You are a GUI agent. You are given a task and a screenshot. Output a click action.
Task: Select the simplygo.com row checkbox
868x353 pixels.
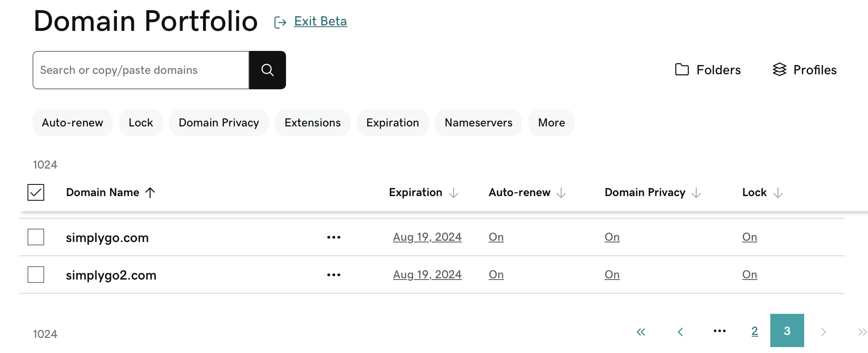point(36,237)
